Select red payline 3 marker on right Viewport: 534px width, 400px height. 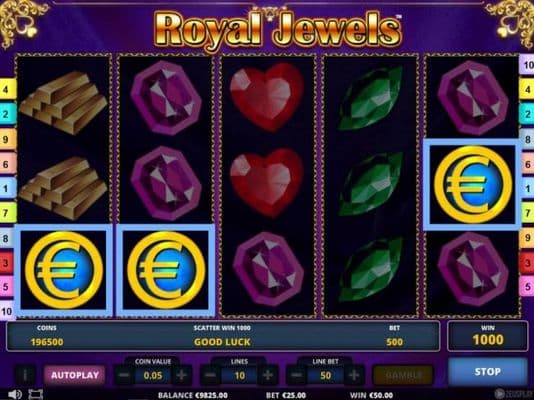pos(527,262)
